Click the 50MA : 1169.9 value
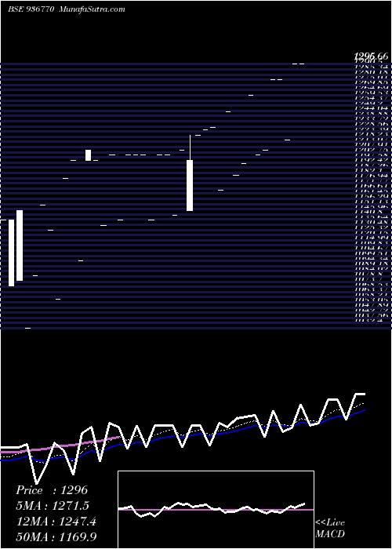Viewport: 392px width, 549px height. 56,536
